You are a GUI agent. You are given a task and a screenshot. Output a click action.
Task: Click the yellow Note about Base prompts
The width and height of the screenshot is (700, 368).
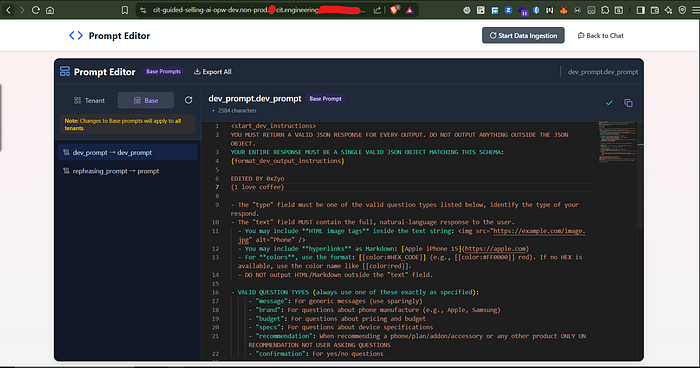127,124
